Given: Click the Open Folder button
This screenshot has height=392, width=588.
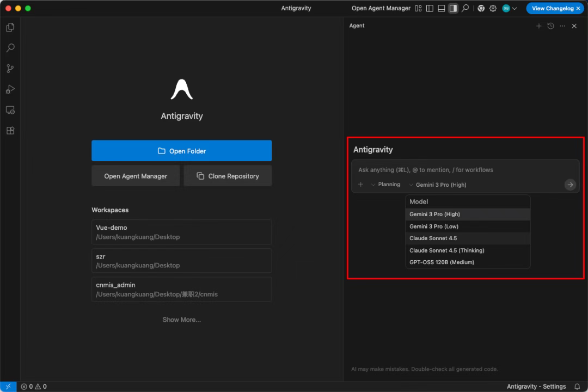Looking at the screenshot, I should 181,151.
